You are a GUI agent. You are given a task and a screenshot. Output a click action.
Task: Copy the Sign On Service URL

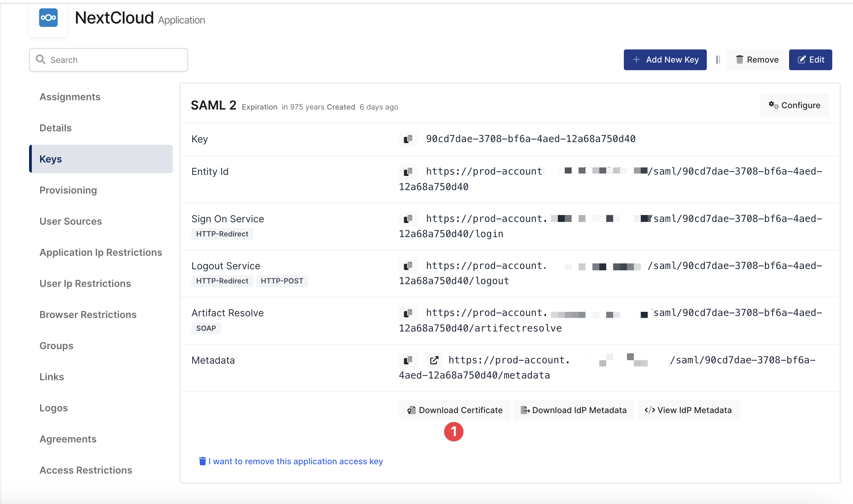[408, 219]
